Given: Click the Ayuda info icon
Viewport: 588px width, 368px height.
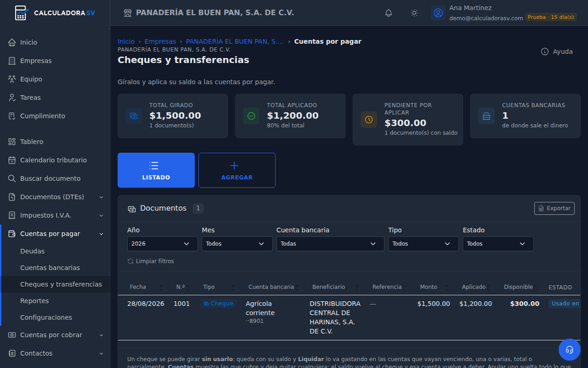Looking at the screenshot, I should point(545,52).
